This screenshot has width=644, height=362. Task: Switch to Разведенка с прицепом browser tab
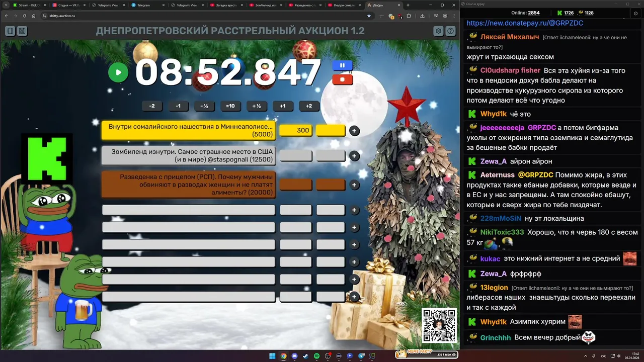[306, 5]
